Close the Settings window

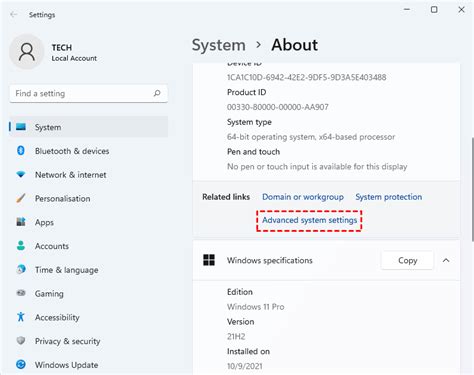point(461,9)
